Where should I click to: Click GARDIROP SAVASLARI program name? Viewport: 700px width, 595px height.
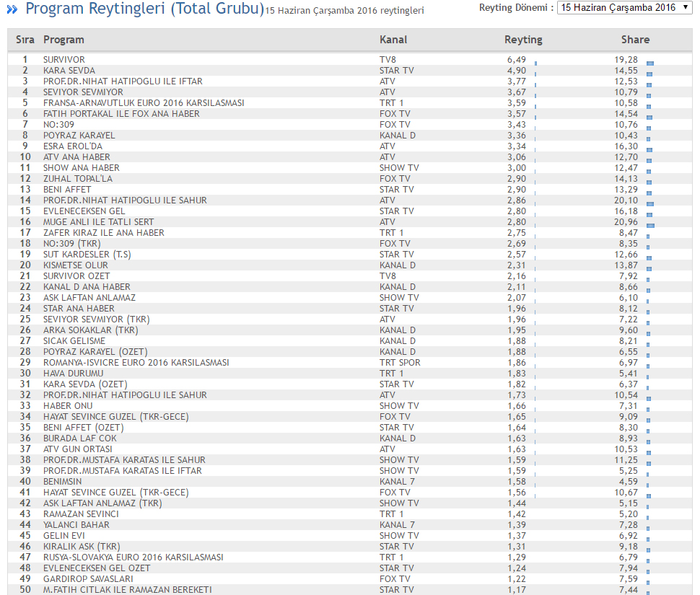tap(88, 579)
